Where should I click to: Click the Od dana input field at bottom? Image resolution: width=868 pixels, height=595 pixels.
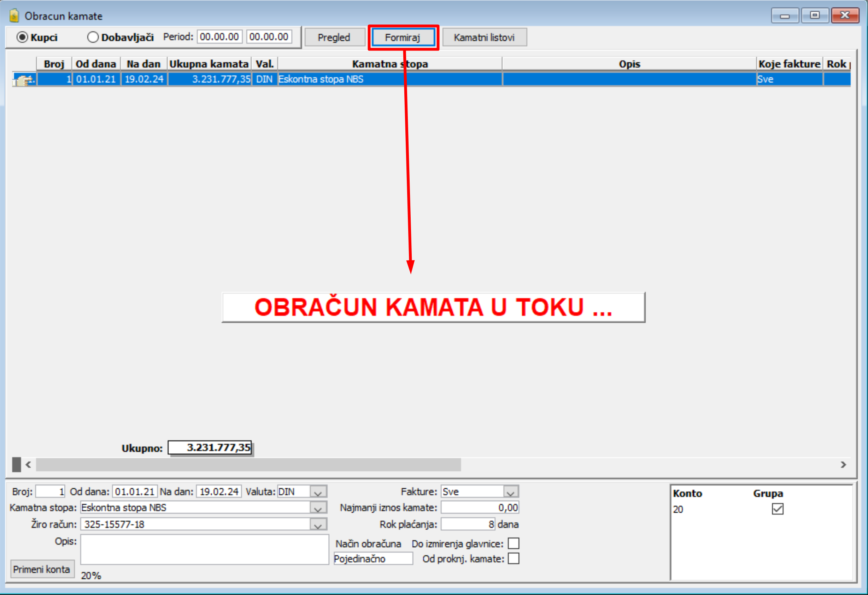click(135, 491)
